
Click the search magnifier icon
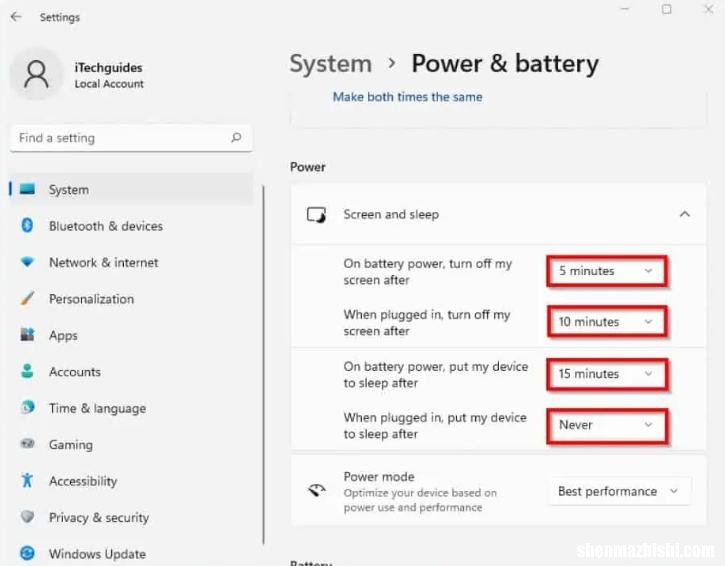click(236, 137)
